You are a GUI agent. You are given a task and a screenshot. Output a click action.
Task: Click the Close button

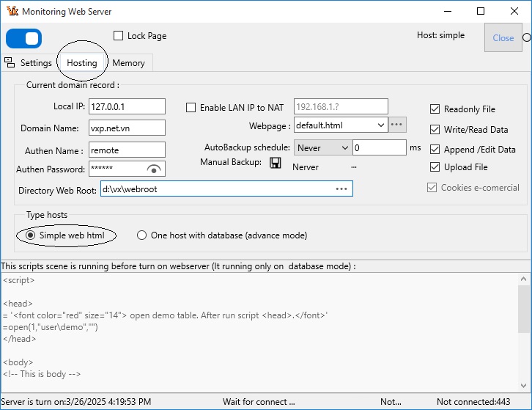tap(503, 37)
